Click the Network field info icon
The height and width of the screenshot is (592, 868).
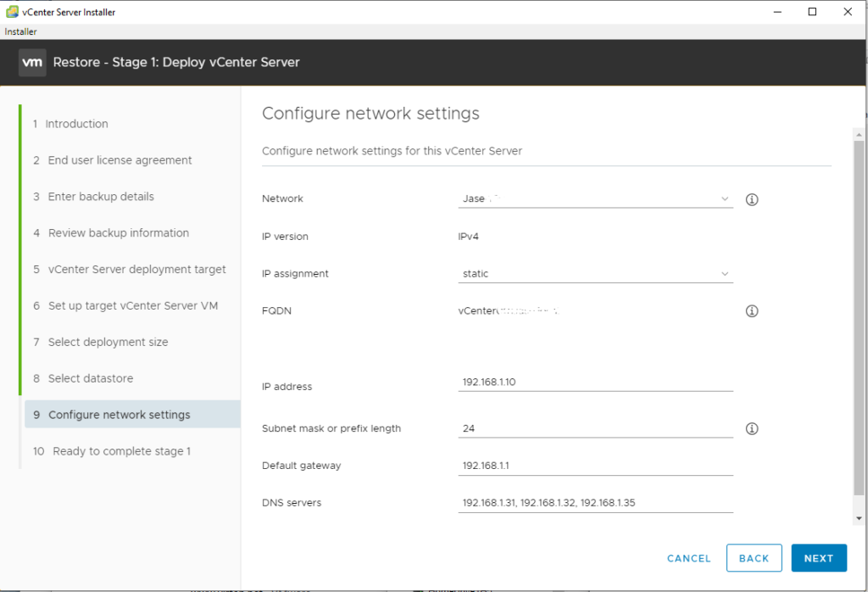[x=752, y=199]
